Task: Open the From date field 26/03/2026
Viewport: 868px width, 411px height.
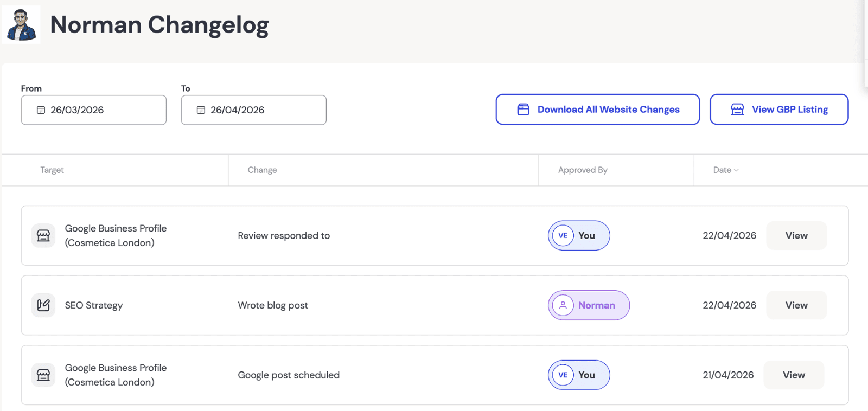Action: (x=94, y=110)
